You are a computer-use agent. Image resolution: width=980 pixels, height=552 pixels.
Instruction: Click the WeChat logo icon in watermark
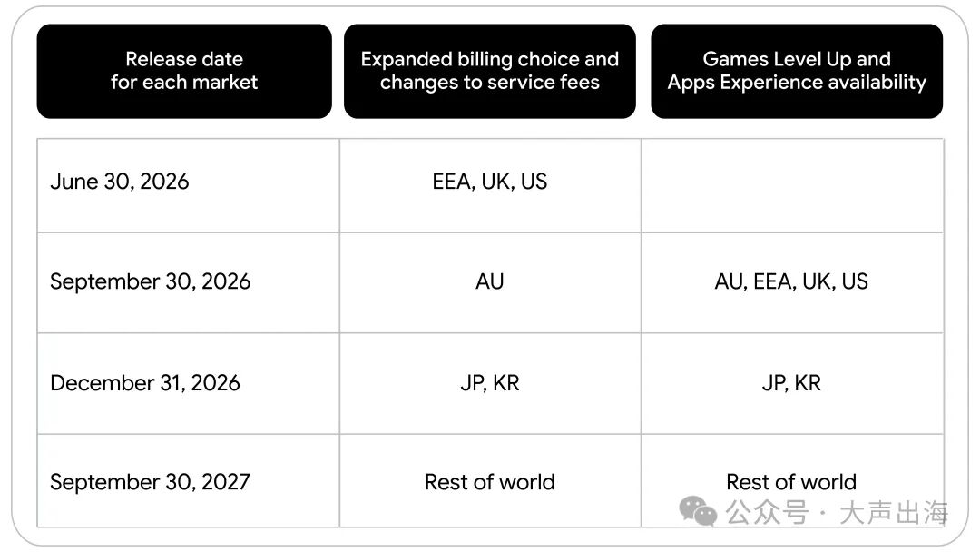[698, 511]
